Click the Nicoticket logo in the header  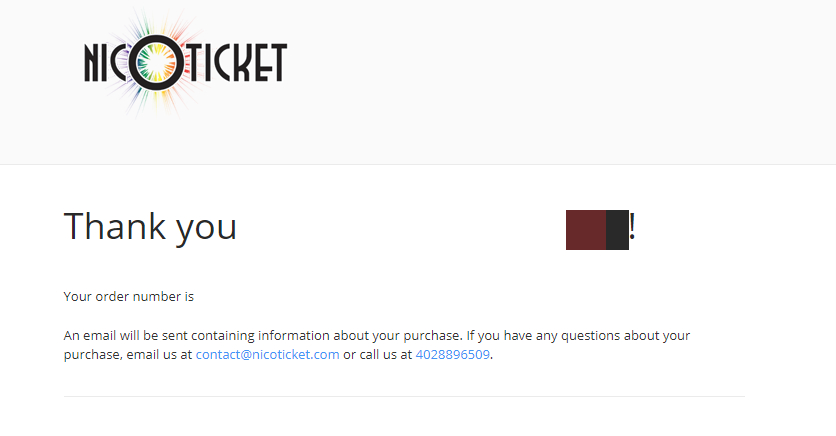coord(186,63)
